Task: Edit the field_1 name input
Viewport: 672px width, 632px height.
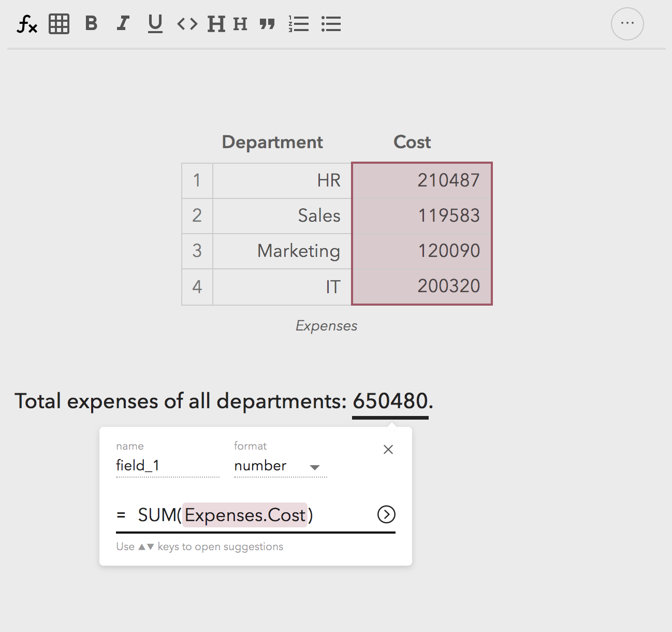Action: pyautogui.click(x=167, y=466)
